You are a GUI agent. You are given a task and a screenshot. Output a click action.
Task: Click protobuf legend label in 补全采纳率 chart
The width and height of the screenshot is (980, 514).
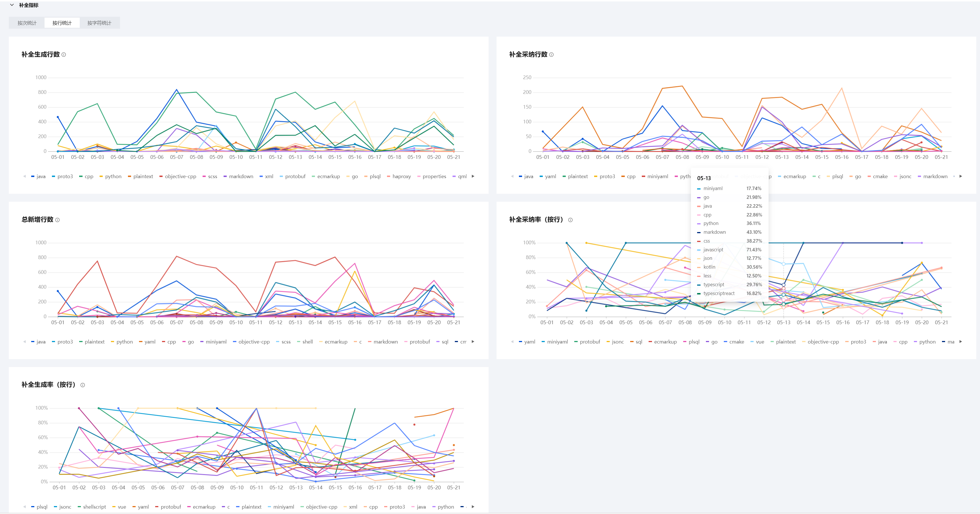click(590, 342)
